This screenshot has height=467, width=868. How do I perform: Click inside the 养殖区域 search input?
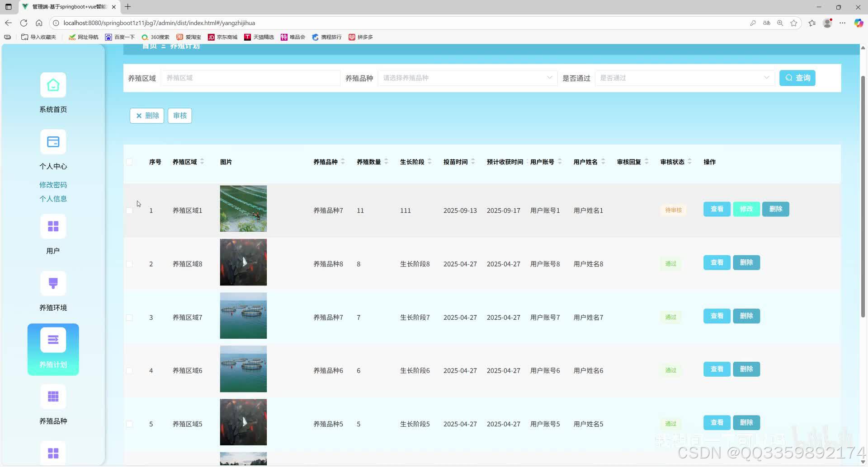(x=250, y=78)
